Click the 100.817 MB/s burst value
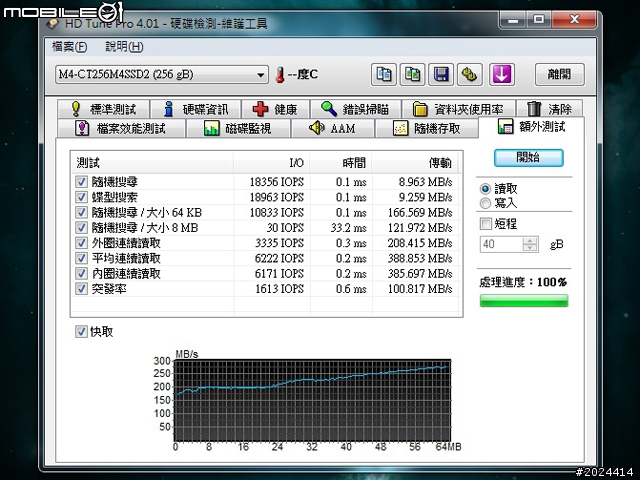This screenshot has height=480, width=640. (420, 289)
